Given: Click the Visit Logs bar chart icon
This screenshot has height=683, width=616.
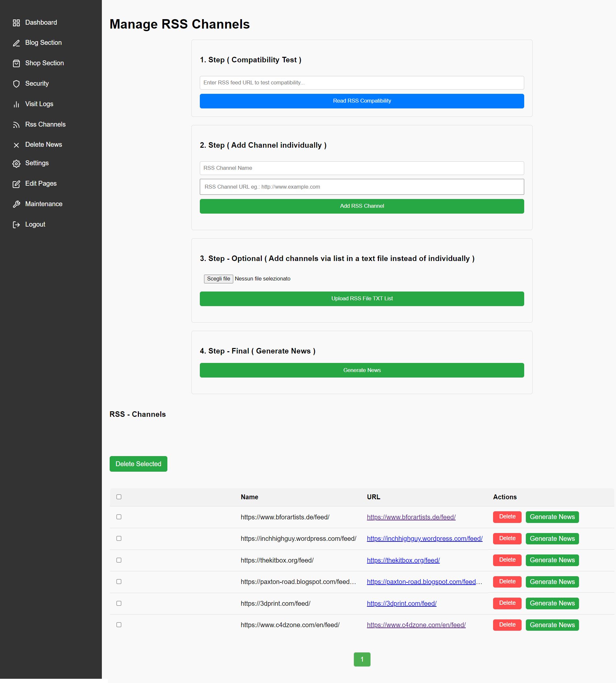Looking at the screenshot, I should (16, 104).
